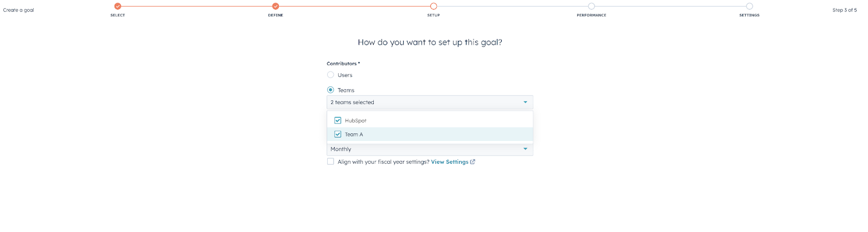Select the HubSpot list option
This screenshot has height=232, width=868.
[430, 120]
